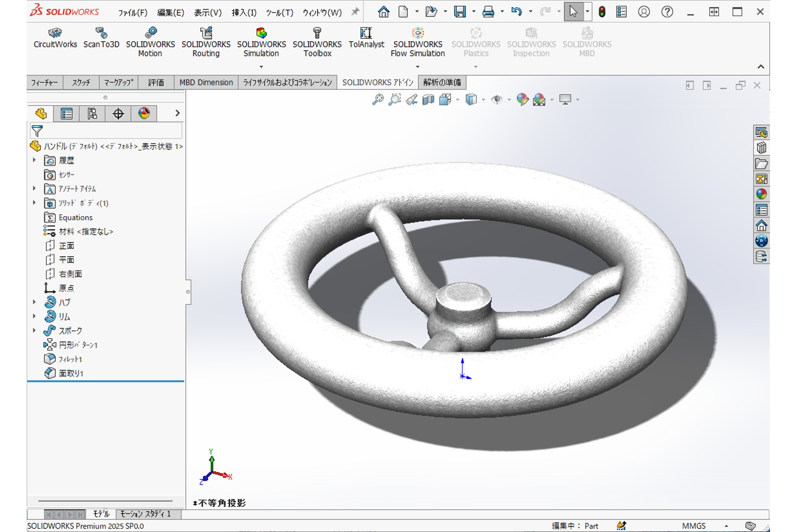
Task: Open the Options list icon
Action: click(622, 12)
